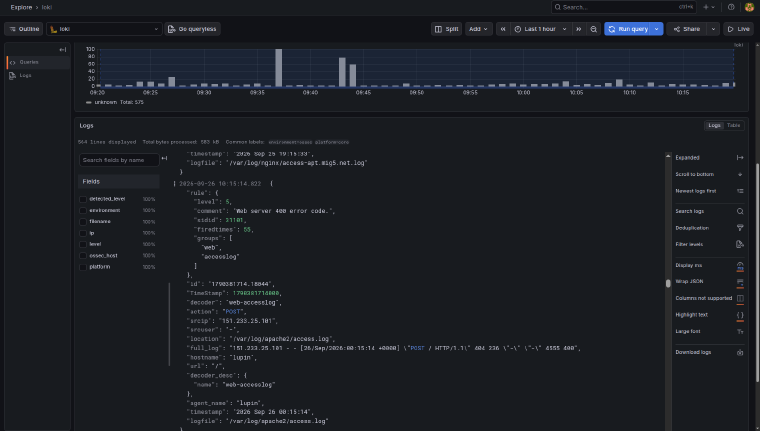This screenshot has height=431, width=760.
Task: Click the log list scrollbar thumb
Action: [668, 284]
